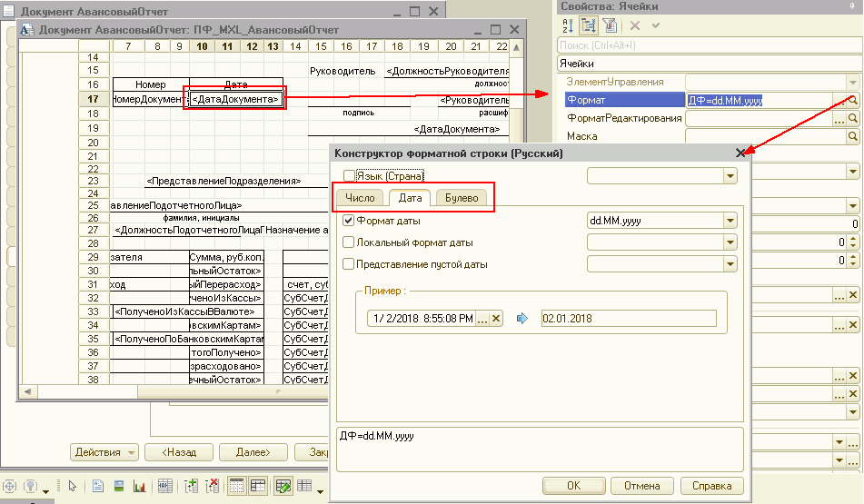Click the confirm checkmark icon in the Свойства toolbar
This screenshot has height=504, width=864.
tap(656, 25)
